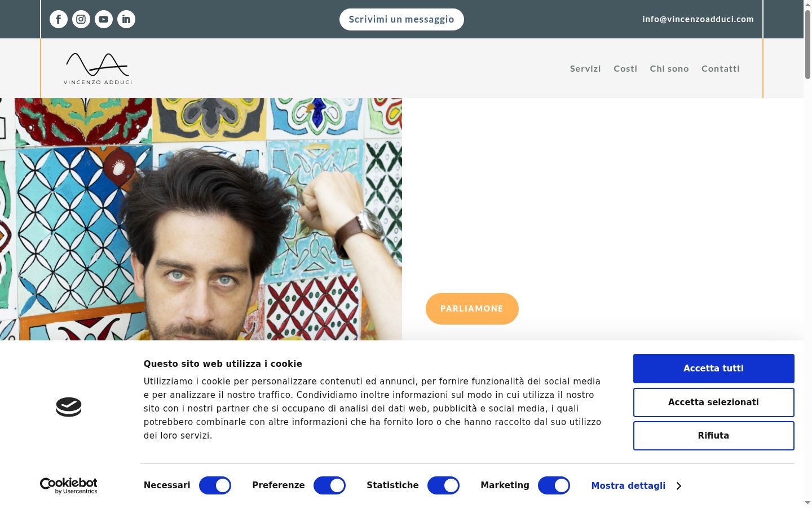The height and width of the screenshot is (508, 812).
Task: Open the Instagram social icon
Action: (x=81, y=19)
